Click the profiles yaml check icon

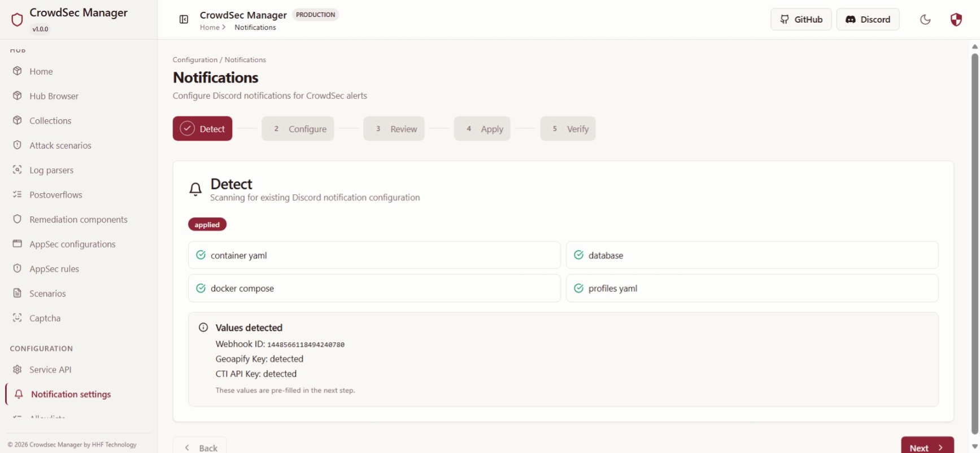pos(578,288)
